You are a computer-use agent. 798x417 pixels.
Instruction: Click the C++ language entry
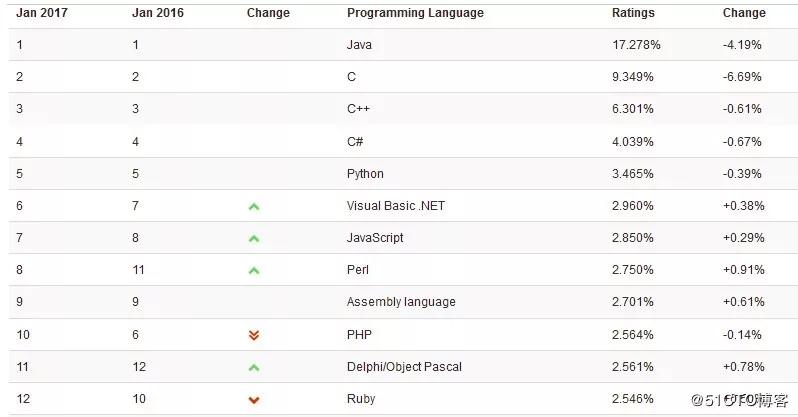click(358, 109)
